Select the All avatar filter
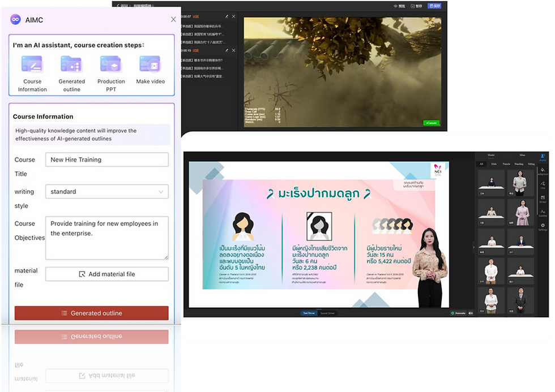Screen dimensions: 555x392 pyautogui.click(x=481, y=164)
